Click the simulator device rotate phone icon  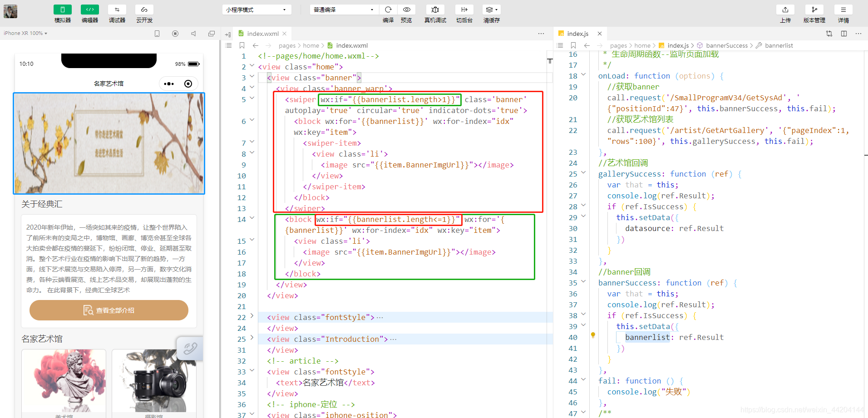tap(157, 34)
